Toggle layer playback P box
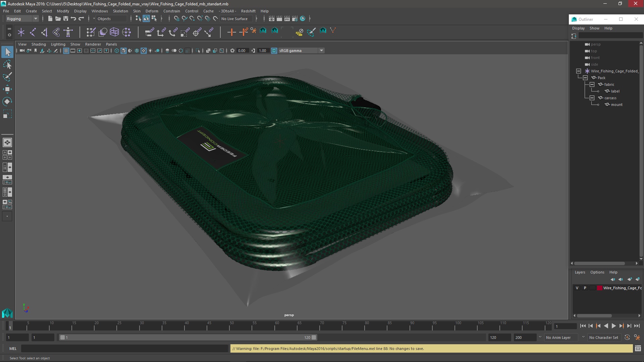 [585, 288]
